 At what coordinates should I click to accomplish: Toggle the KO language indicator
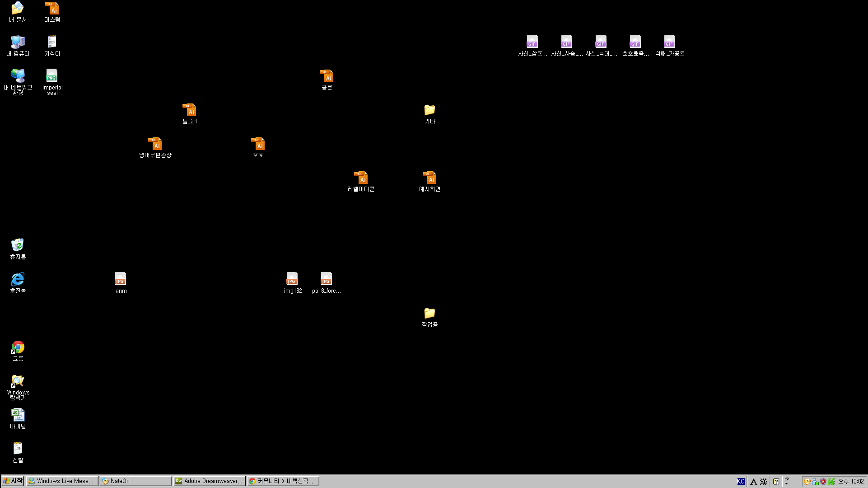[x=741, y=482]
